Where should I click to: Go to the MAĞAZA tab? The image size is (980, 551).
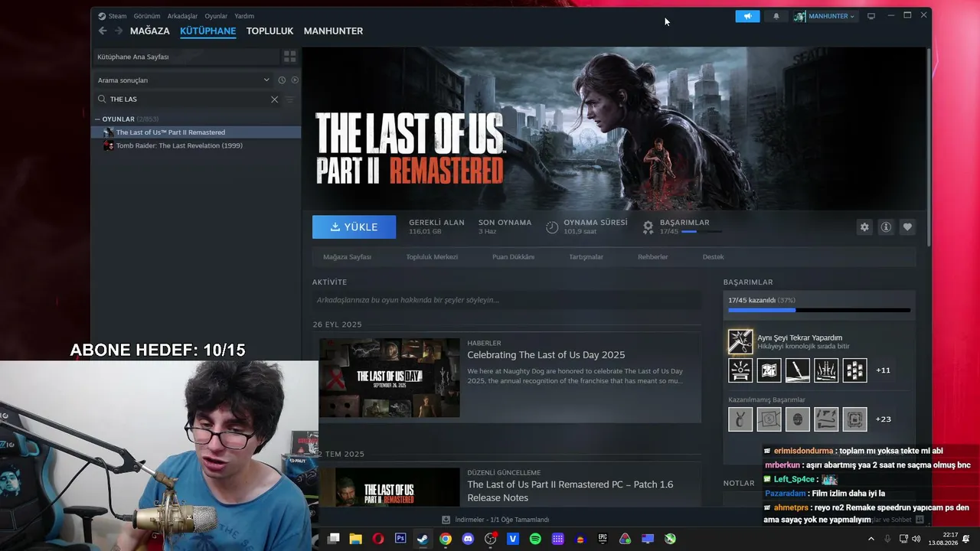[x=150, y=31]
